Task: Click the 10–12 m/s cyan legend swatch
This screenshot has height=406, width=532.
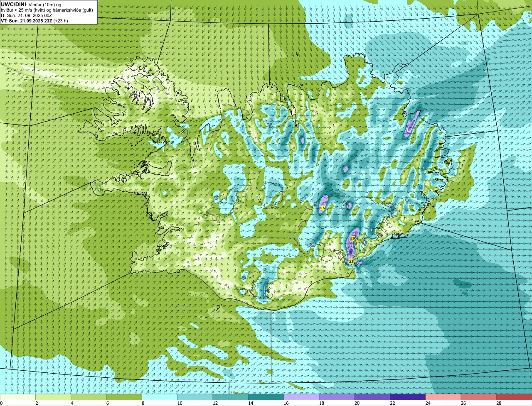Action: 195,397
